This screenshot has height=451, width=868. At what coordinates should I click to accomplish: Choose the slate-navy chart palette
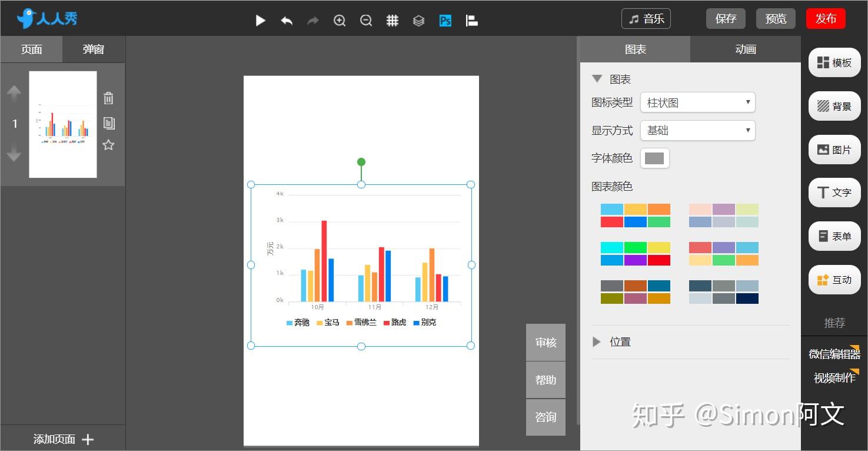[724, 292]
